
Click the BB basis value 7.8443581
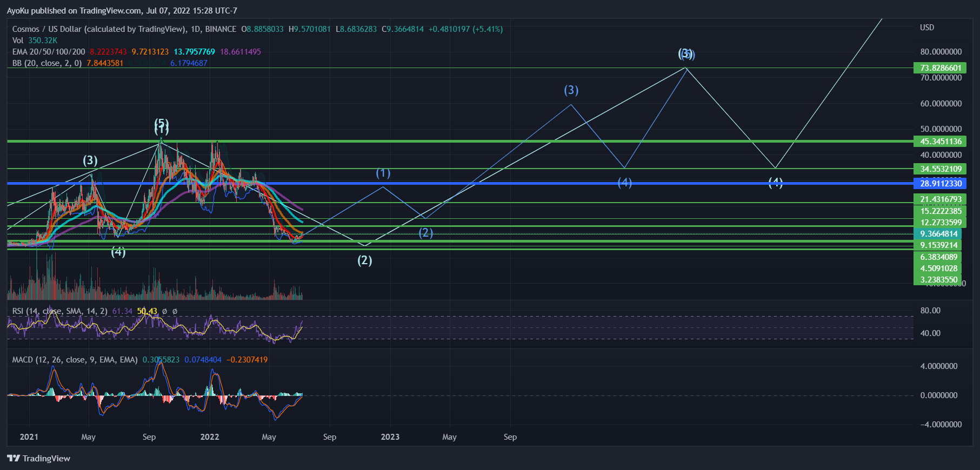(x=105, y=63)
